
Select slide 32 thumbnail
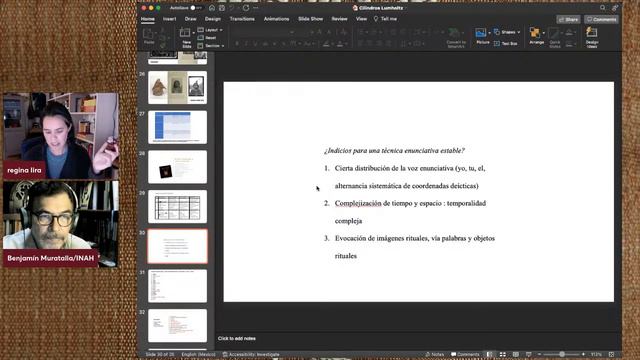click(178, 325)
